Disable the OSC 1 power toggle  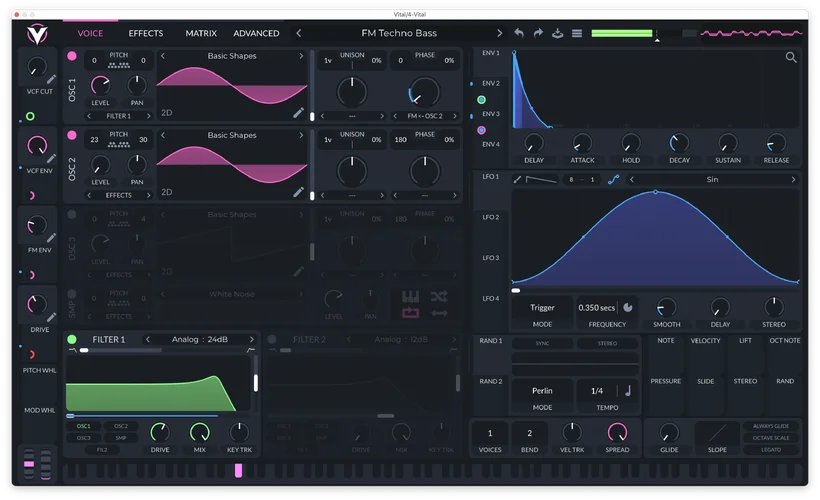pos(72,56)
